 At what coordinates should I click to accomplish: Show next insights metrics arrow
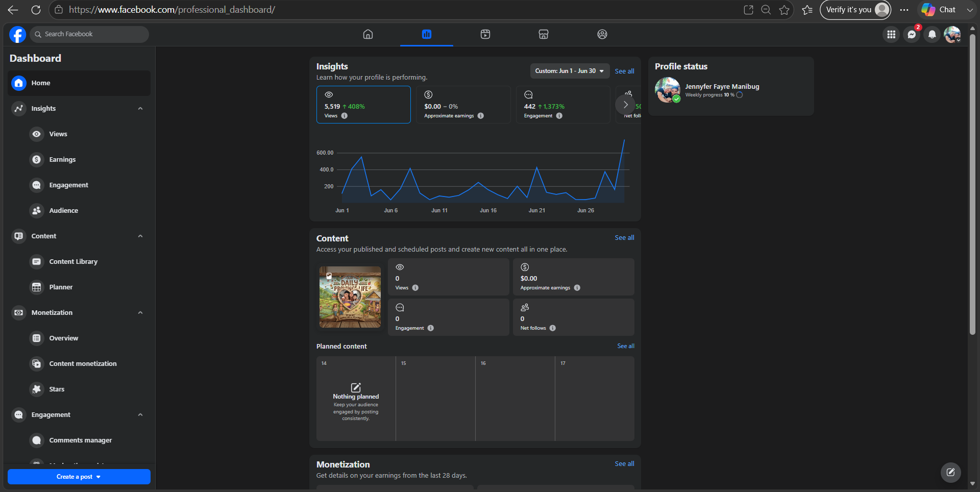(x=625, y=105)
